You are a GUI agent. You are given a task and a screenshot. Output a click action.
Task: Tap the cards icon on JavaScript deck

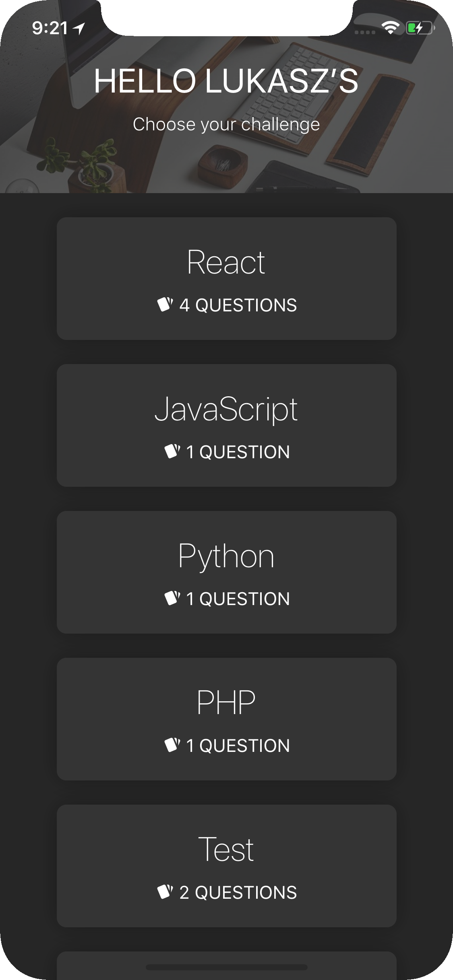pyautogui.click(x=172, y=451)
